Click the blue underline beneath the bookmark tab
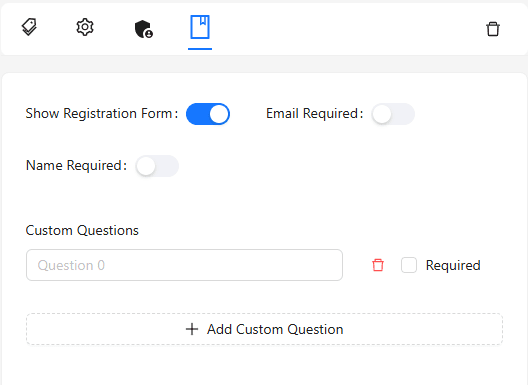The width and height of the screenshot is (528, 385). pyautogui.click(x=200, y=49)
